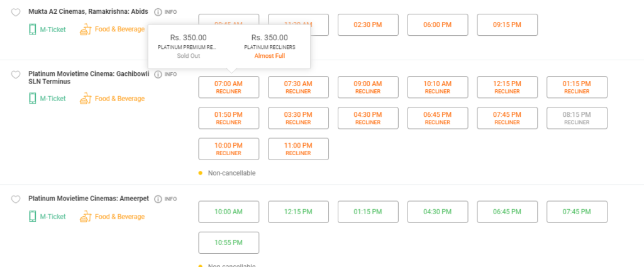
Task: Open Platinum Movietime Cinema: Gachibowli title
Action: point(88,77)
